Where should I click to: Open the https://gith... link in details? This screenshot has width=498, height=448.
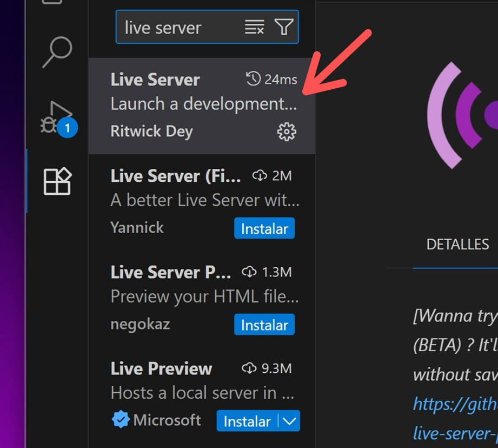coord(455,404)
